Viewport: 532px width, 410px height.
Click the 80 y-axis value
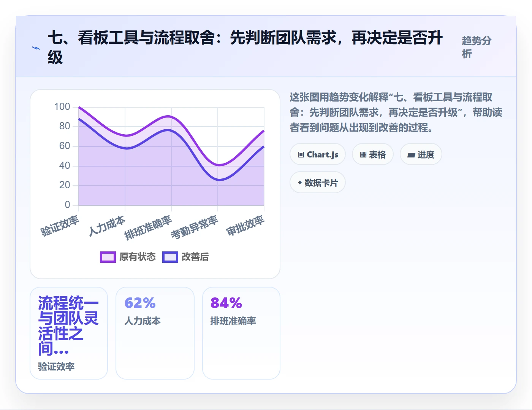[65, 126]
